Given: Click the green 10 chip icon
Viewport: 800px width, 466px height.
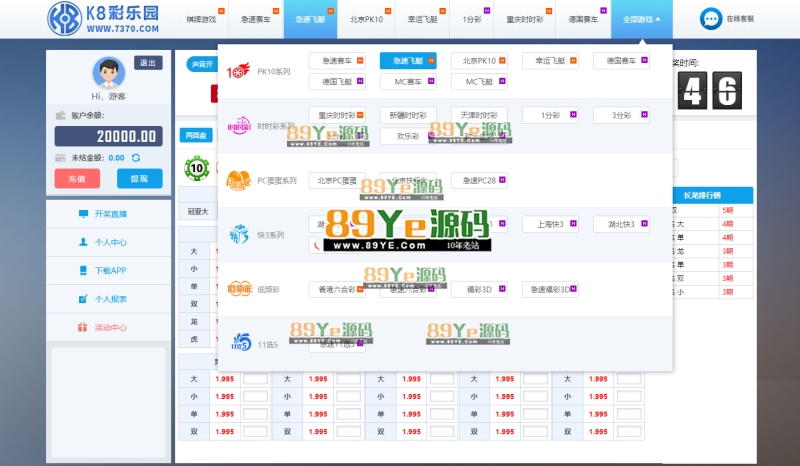Looking at the screenshot, I should pyautogui.click(x=197, y=168).
